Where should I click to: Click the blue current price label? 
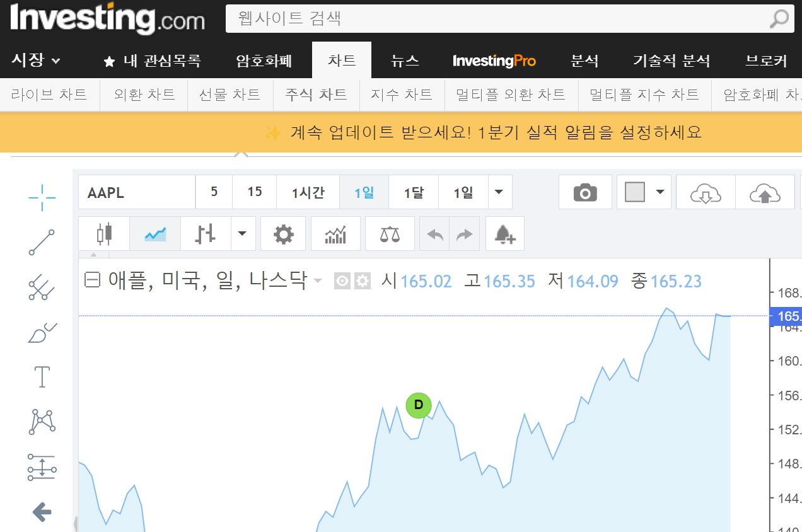tap(786, 316)
